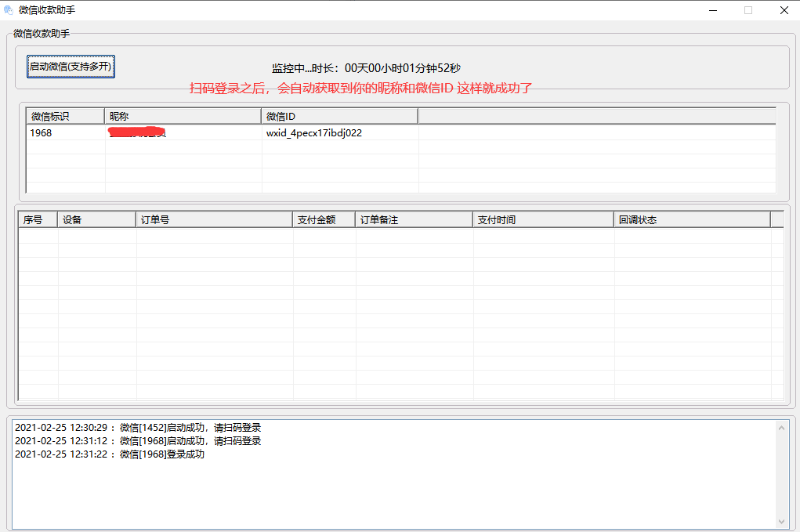Click the monitoring duration status text

366,68
